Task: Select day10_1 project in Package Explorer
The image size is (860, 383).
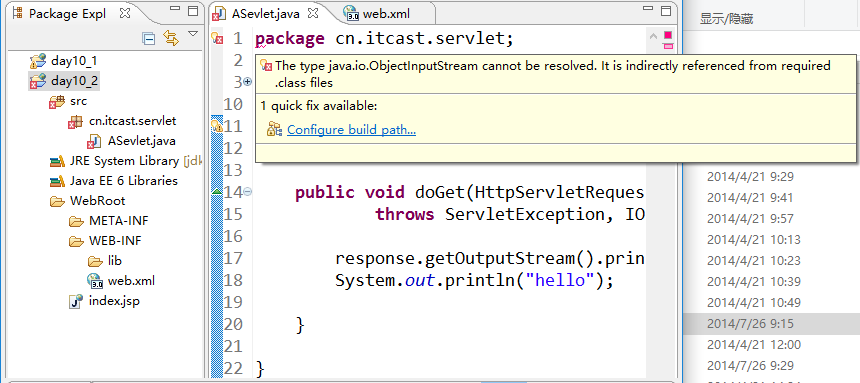Action: pyautogui.click(x=74, y=61)
